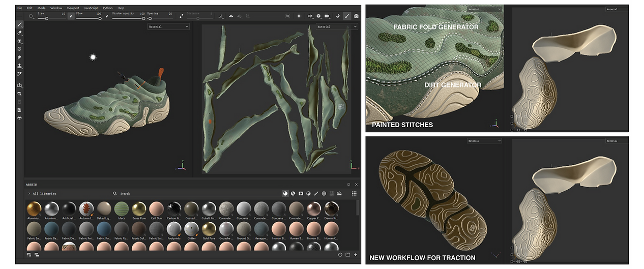The width and height of the screenshot is (644, 269).
Task: Filter assets by environment maps icon
Action: 339,193
